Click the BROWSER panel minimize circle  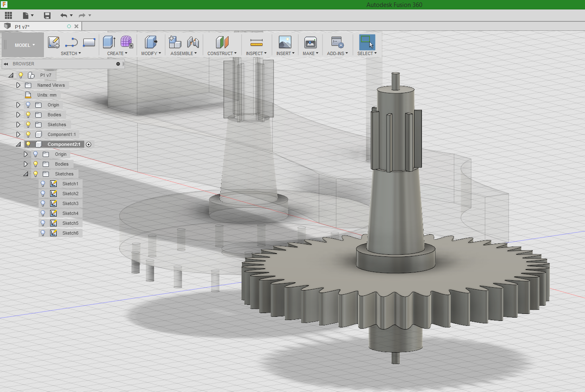(x=118, y=64)
